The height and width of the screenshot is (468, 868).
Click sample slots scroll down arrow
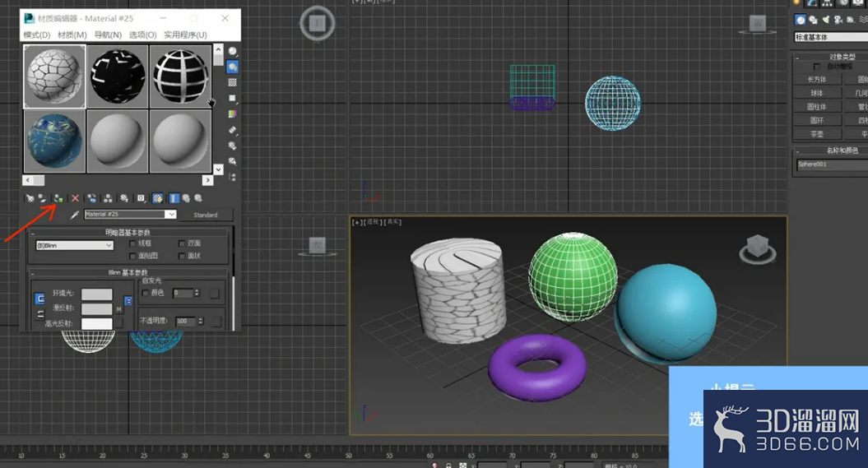tap(219, 169)
